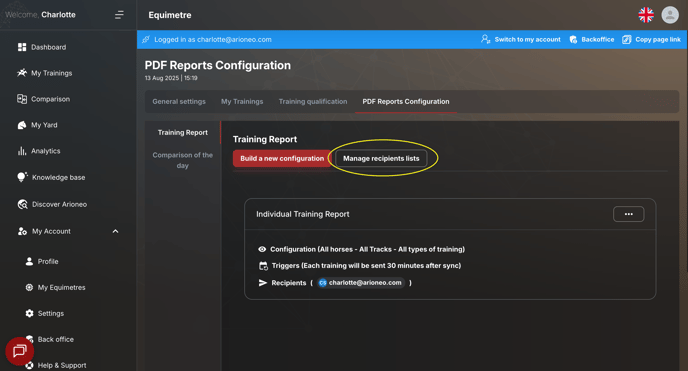Select Comparison of the day side tab

[183, 160]
